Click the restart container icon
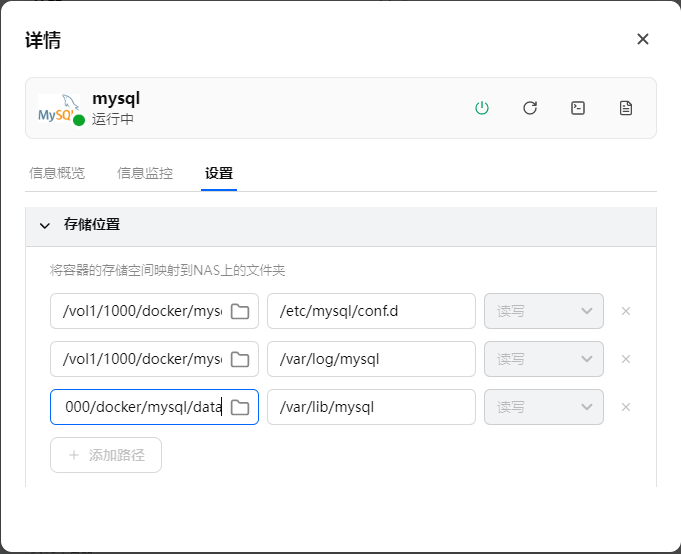The width and height of the screenshot is (681, 554). click(530, 108)
